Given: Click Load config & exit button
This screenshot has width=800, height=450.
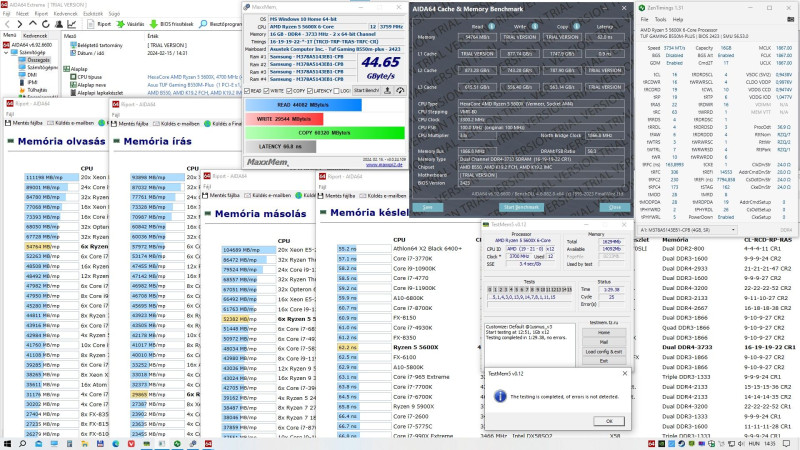Looking at the screenshot, I should click(x=604, y=352).
